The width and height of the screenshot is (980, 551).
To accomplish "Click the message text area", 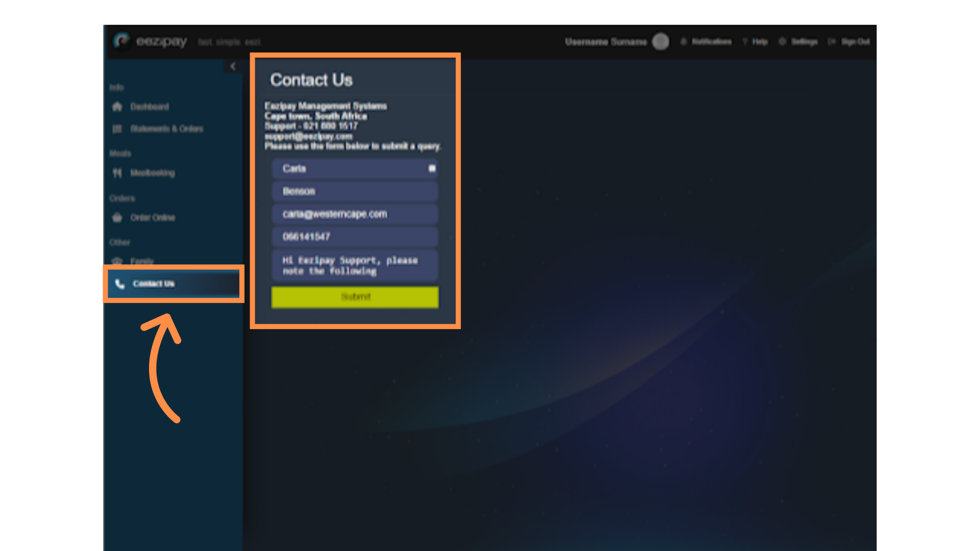I will [x=355, y=265].
